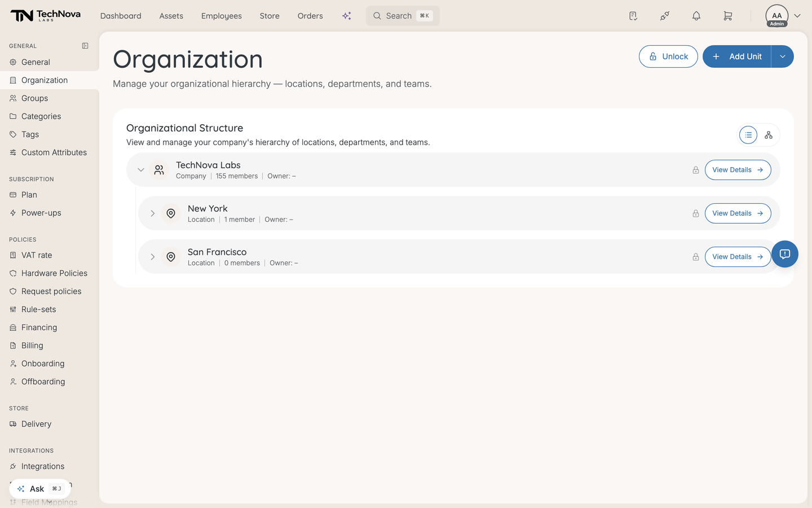Open the Ask assistant button
This screenshot has width=812, height=508.
coord(40,489)
